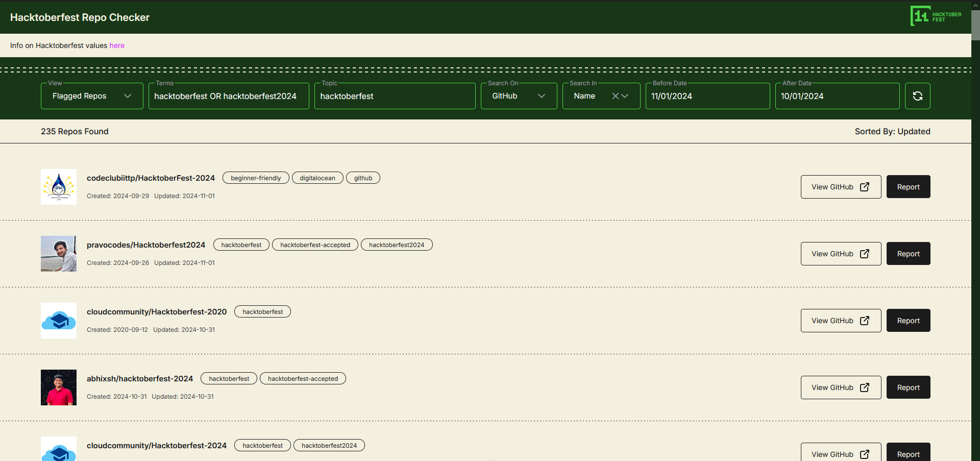Clear the Search In Name selection
The width and height of the screenshot is (980, 461).
615,96
